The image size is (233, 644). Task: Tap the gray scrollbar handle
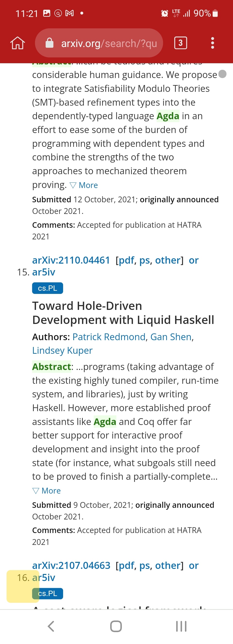pyautogui.click(x=223, y=74)
